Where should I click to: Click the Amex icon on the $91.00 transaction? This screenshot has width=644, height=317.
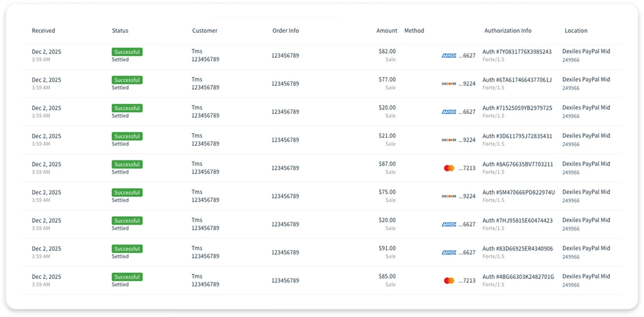tap(449, 252)
